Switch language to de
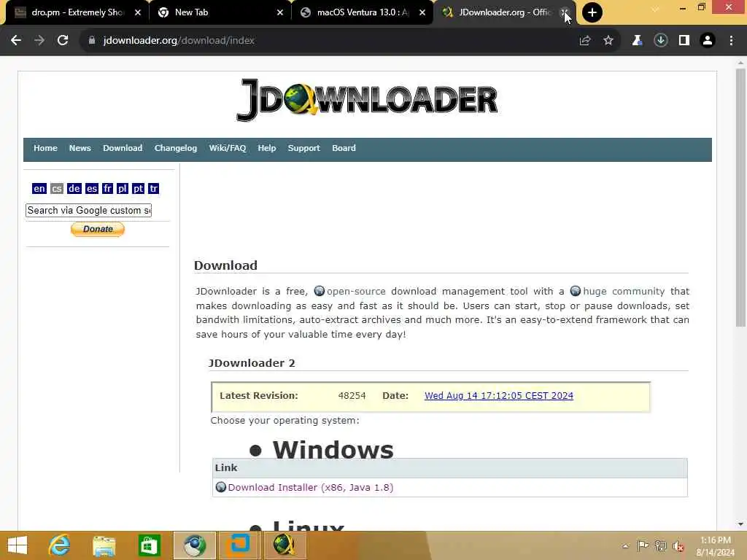The height and width of the screenshot is (560, 747). (74, 189)
